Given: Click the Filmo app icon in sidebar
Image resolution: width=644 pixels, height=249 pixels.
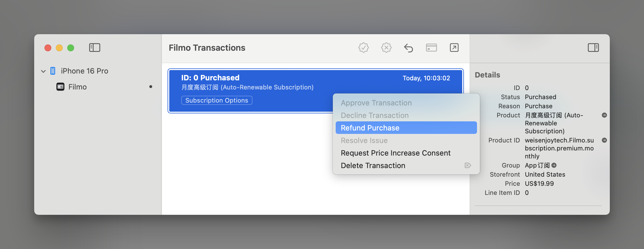Looking at the screenshot, I should (x=60, y=87).
